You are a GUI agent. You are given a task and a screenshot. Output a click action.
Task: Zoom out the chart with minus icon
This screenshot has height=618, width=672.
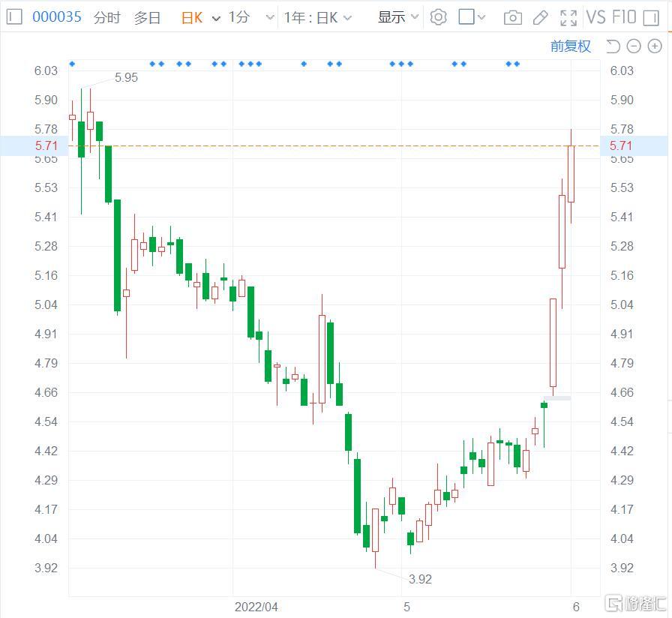(x=634, y=46)
